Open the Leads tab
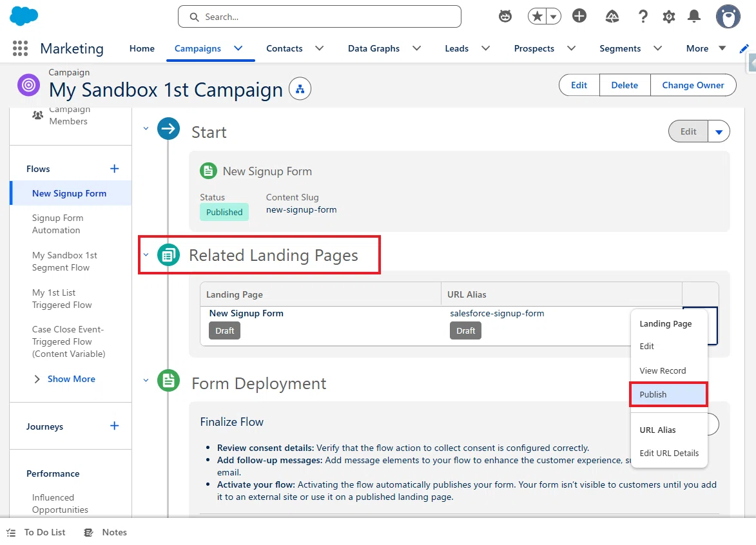756x545 pixels. (456, 48)
